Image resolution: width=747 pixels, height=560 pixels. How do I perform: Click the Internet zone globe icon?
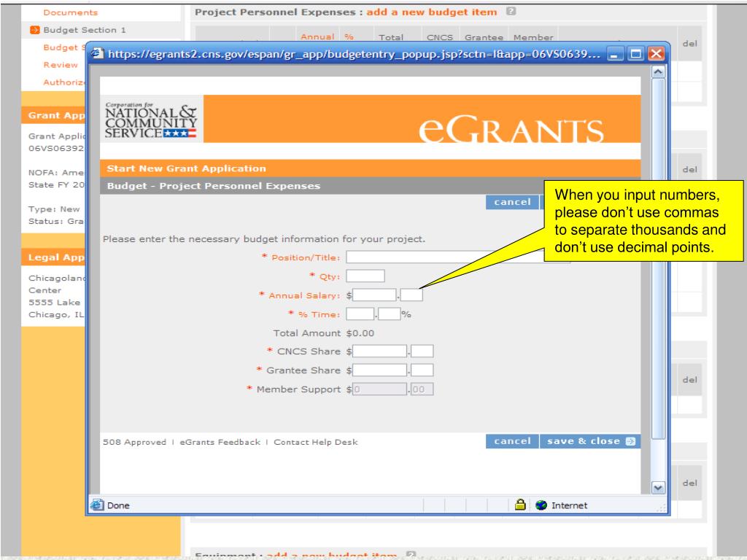[541, 505]
